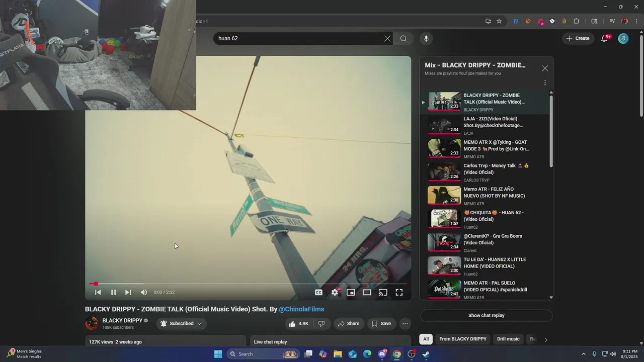The image size is (644, 362).
Task: Select the All filter chip
Action: coord(426,339)
